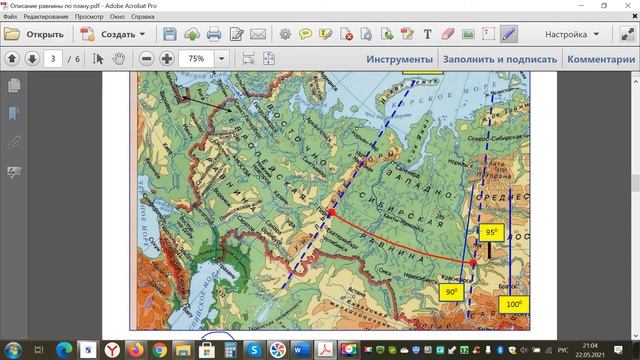
Task: Click the Print icon in toolbar
Action: pyautogui.click(x=214, y=34)
